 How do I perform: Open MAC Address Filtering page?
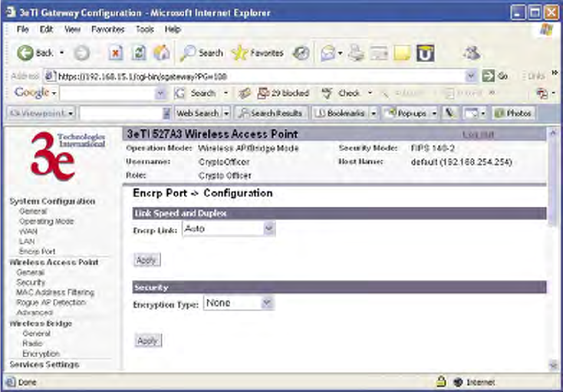pos(55,292)
